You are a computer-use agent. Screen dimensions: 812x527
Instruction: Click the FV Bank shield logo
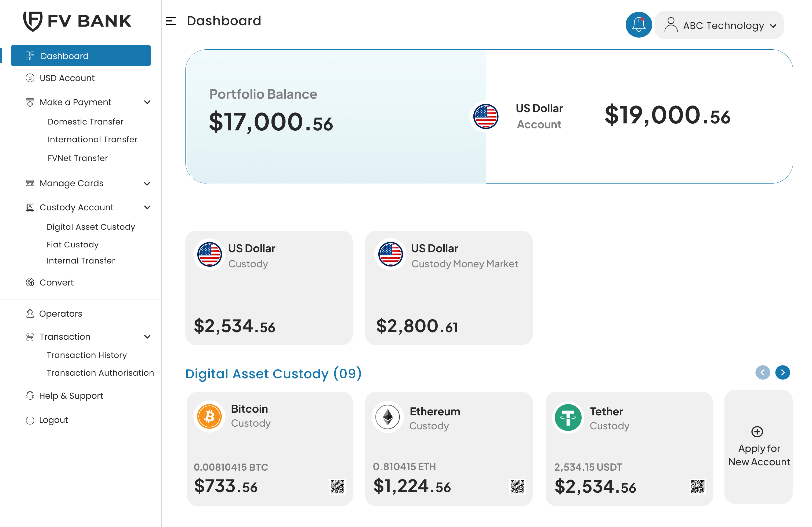pyautogui.click(x=33, y=21)
